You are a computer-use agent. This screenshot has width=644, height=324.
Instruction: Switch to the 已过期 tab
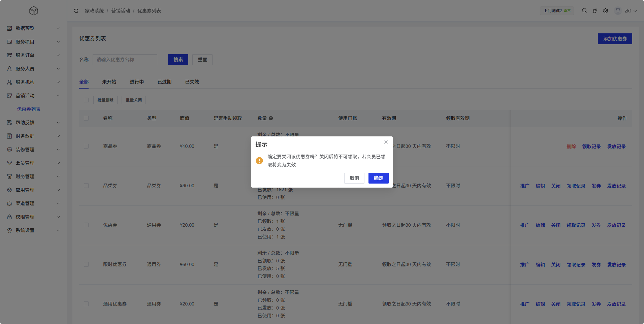click(164, 82)
